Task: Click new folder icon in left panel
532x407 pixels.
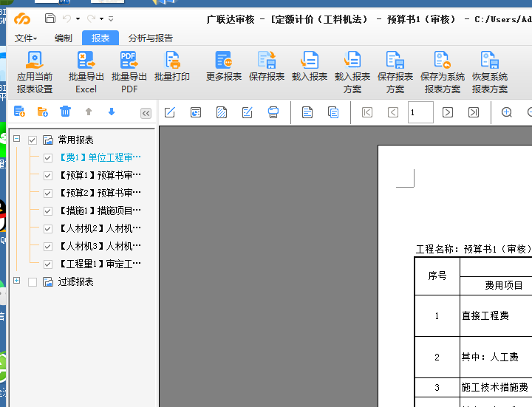Action: 42,112
